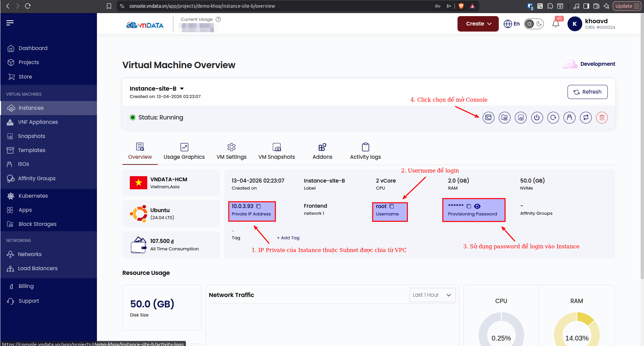
Task: Click the page vertical scrollbar
Action: 642,146
